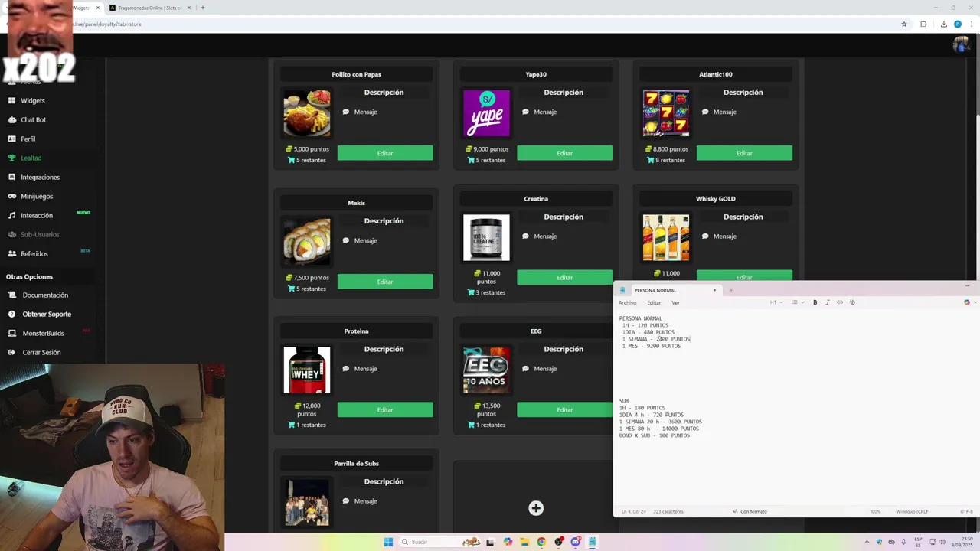980x551 pixels.
Task: Open Copilot app on taskbar
Action: click(508, 542)
